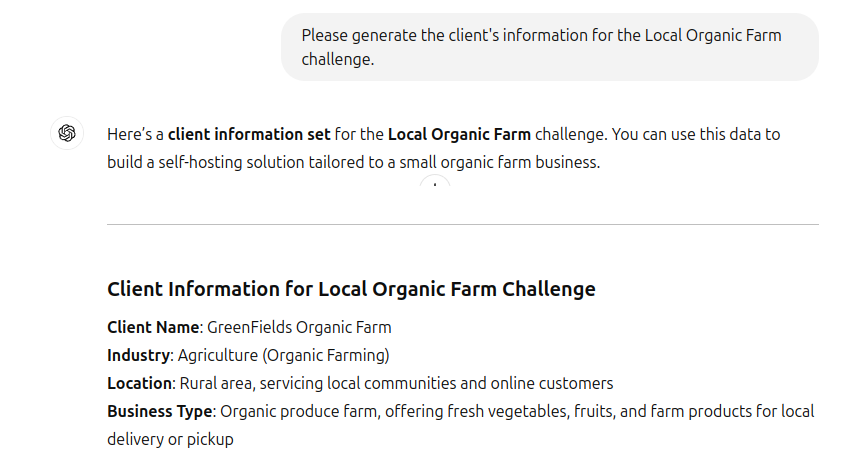
Task: Click the bold "Local Organic Farm" phrase in the reply
Action: coord(459,134)
